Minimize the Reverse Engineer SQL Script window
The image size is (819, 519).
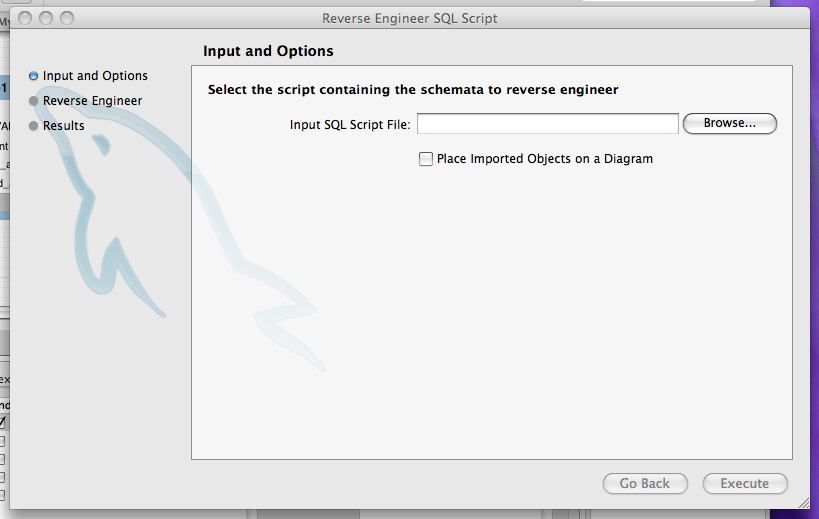click(46, 18)
